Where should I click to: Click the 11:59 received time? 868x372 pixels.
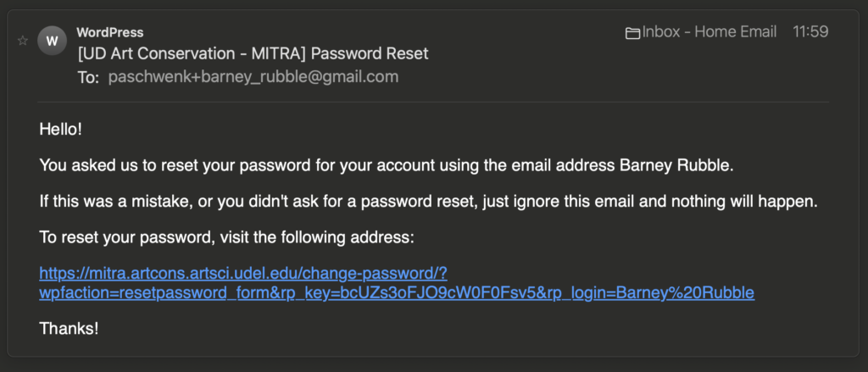[x=810, y=32]
